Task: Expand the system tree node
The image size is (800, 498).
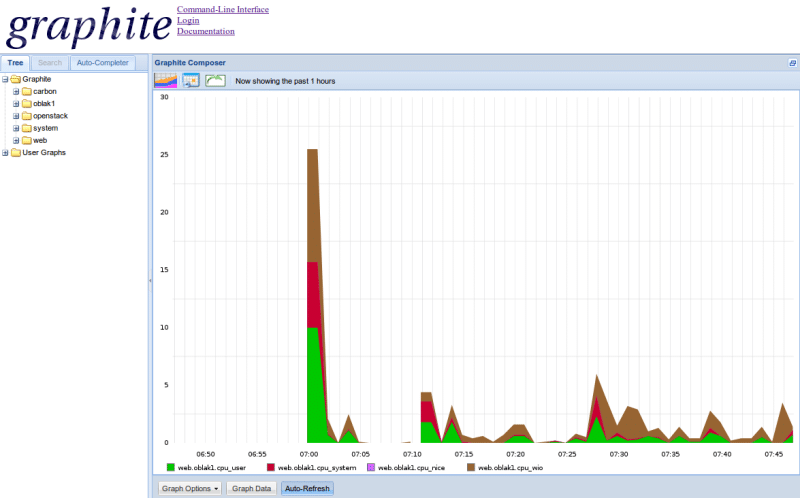Action: pyautogui.click(x=16, y=128)
